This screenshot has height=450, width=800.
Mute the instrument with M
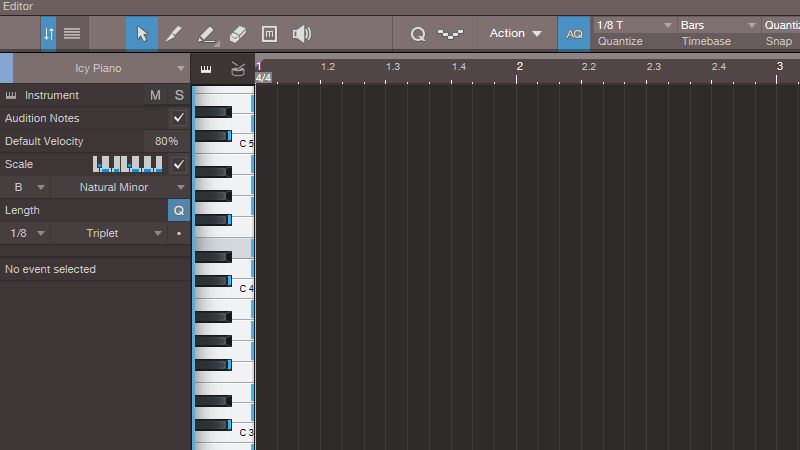pyautogui.click(x=155, y=95)
